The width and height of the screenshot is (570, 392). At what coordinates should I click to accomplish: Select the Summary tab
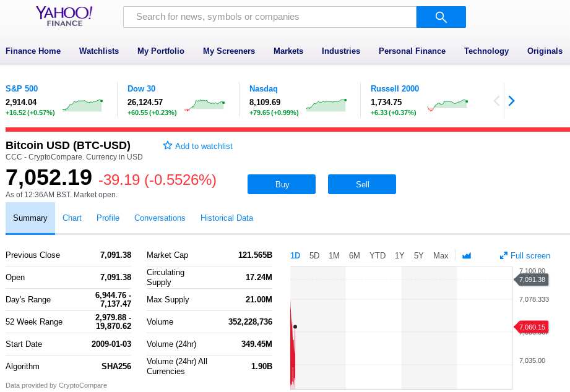(30, 218)
